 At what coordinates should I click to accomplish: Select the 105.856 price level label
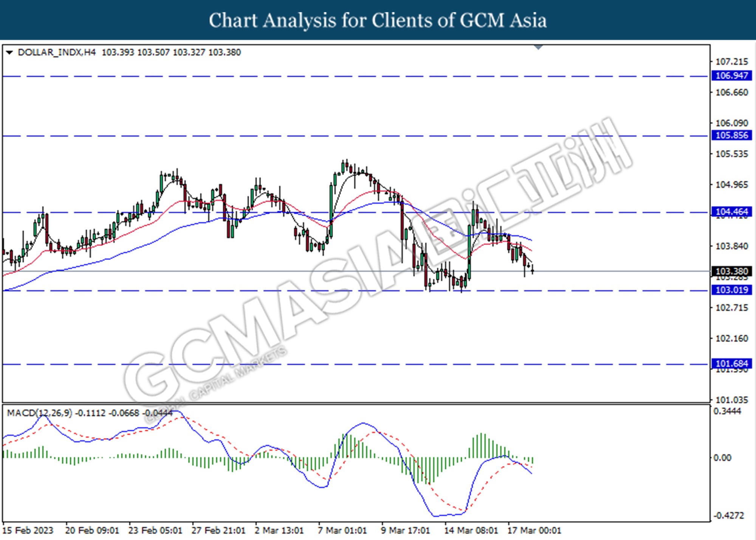pyautogui.click(x=731, y=135)
